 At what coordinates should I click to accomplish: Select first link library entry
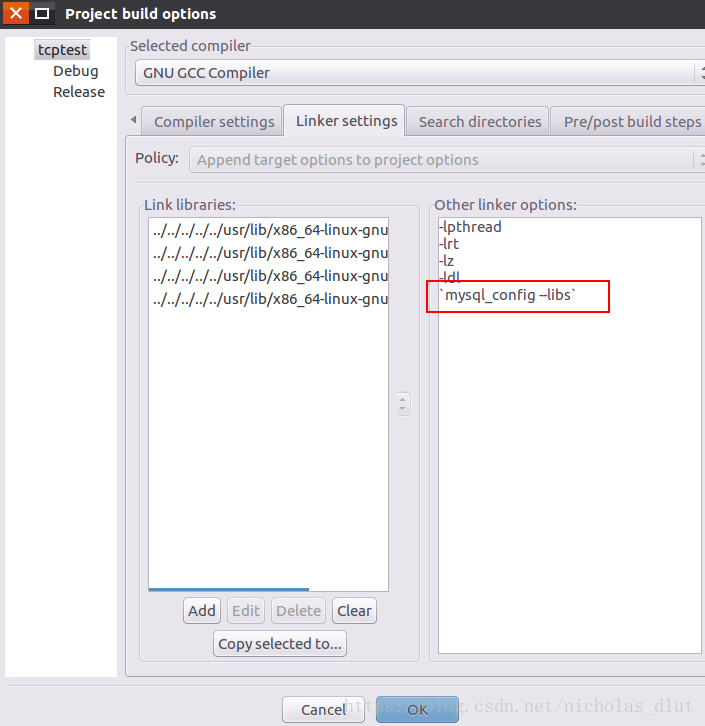coord(269,230)
